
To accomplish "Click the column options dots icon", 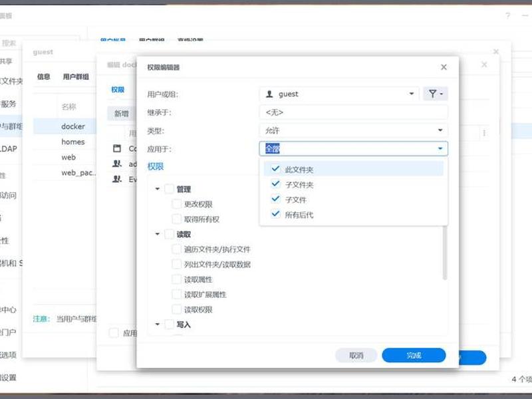I will 484,133.
